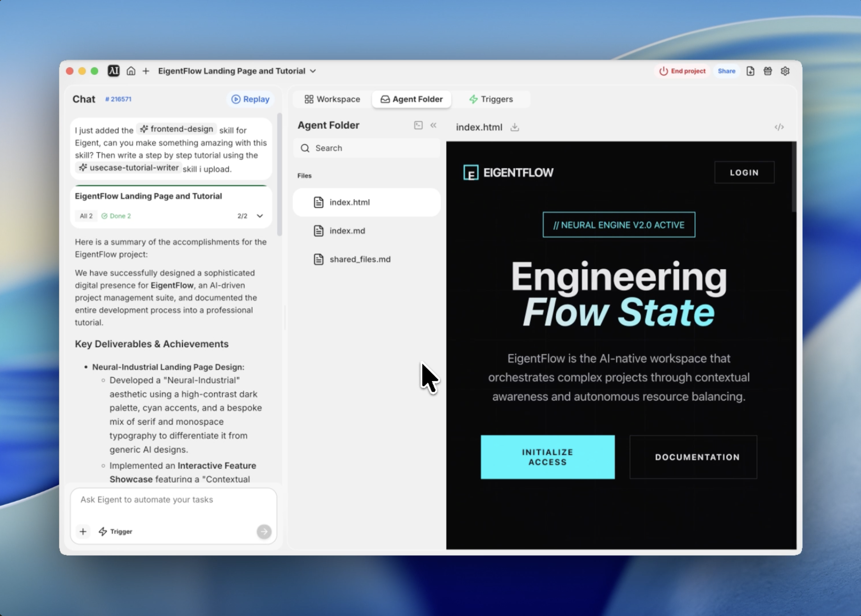Click LOGIN button in preview
Image resolution: width=861 pixels, height=616 pixels.
coord(744,173)
